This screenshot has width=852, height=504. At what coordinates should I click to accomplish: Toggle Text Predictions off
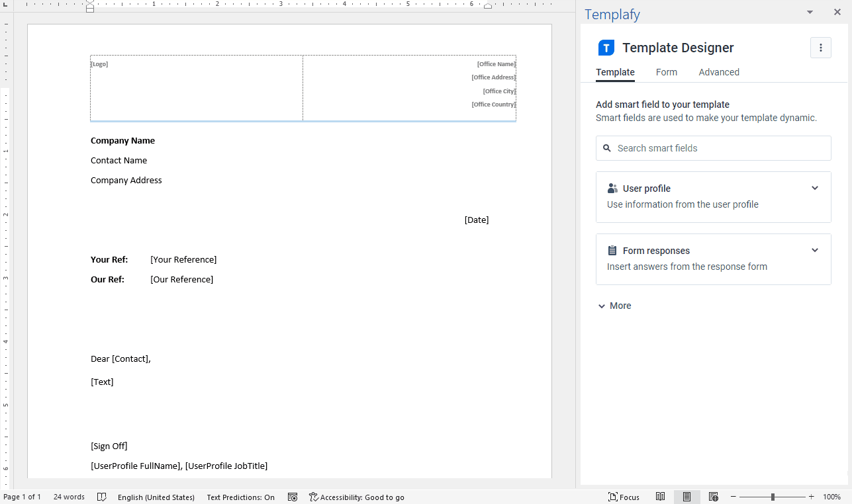click(241, 497)
